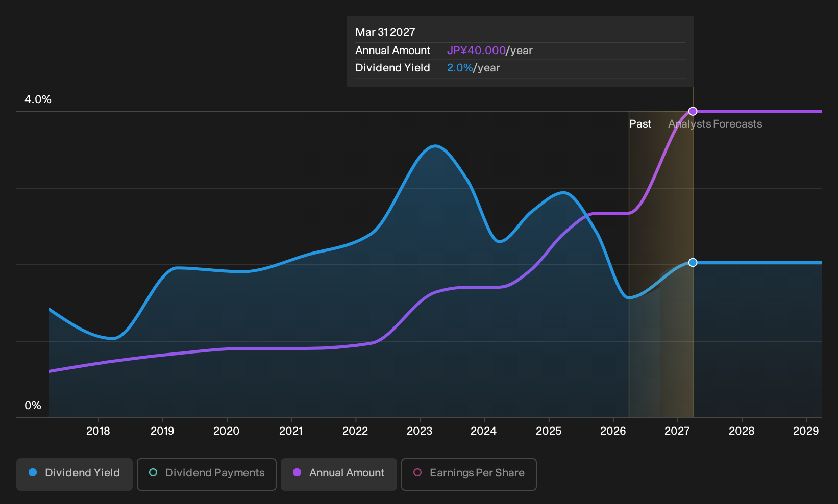838x504 pixels.
Task: Click the 2027 x-axis year label
Action: [677, 431]
